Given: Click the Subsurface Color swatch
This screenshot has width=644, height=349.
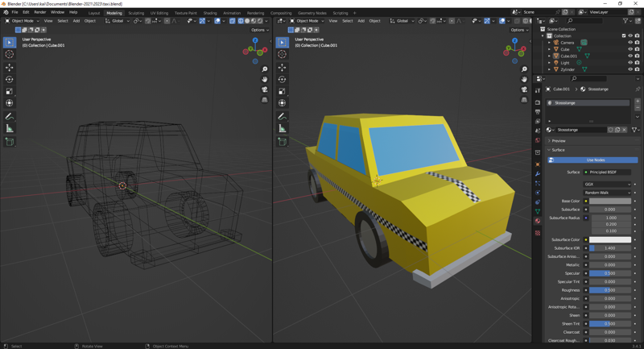Looking at the screenshot, I should [x=609, y=239].
